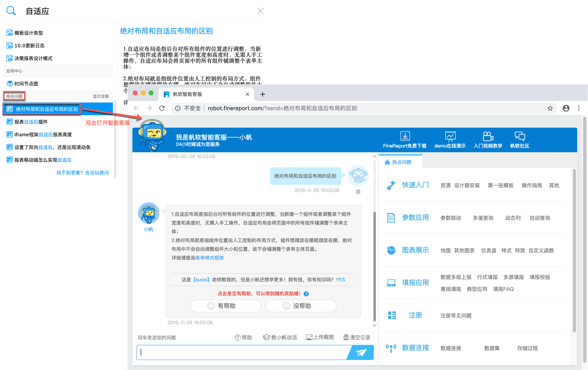588x370 pixels.
Task: Open the iframe框架自适应报表高度 question
Action: pyautogui.click(x=39, y=135)
